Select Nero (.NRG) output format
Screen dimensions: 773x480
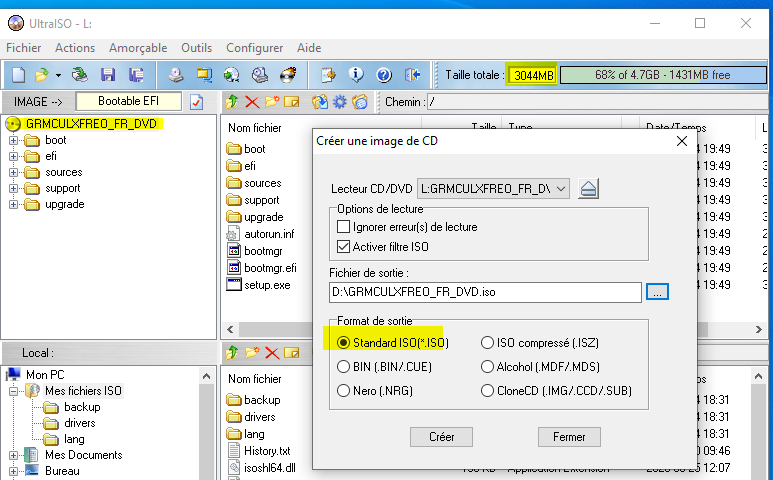[x=343, y=391]
